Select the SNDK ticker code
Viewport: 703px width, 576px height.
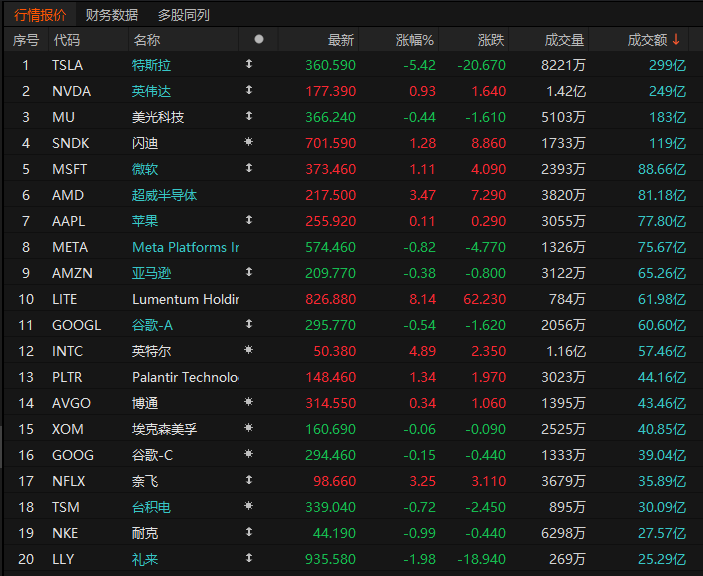pyautogui.click(x=71, y=143)
